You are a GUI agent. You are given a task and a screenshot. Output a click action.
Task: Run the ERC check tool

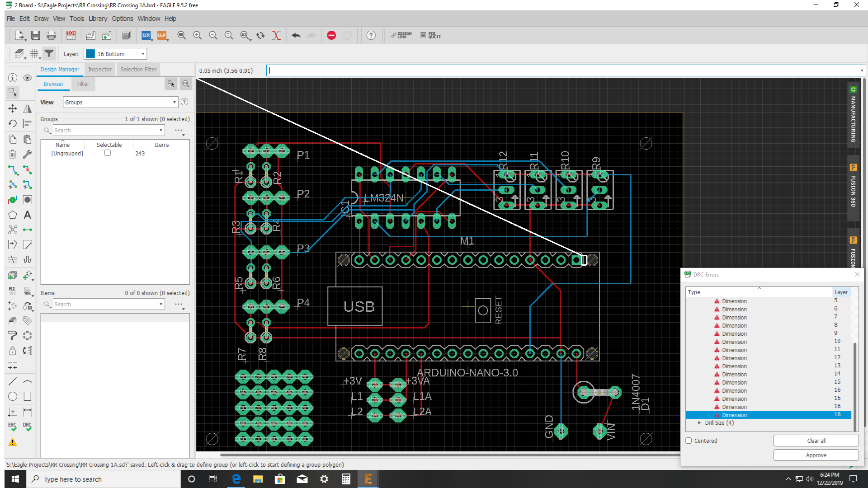12,427
